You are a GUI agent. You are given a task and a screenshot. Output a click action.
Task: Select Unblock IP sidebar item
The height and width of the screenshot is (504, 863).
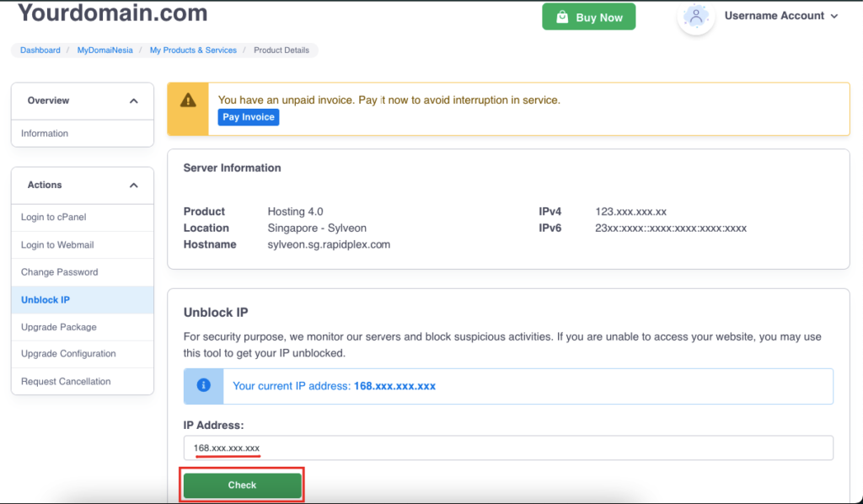83,300
